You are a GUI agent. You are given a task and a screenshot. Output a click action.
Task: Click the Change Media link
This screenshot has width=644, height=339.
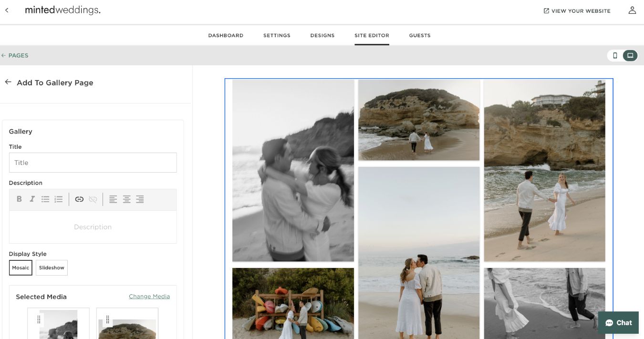point(149,296)
